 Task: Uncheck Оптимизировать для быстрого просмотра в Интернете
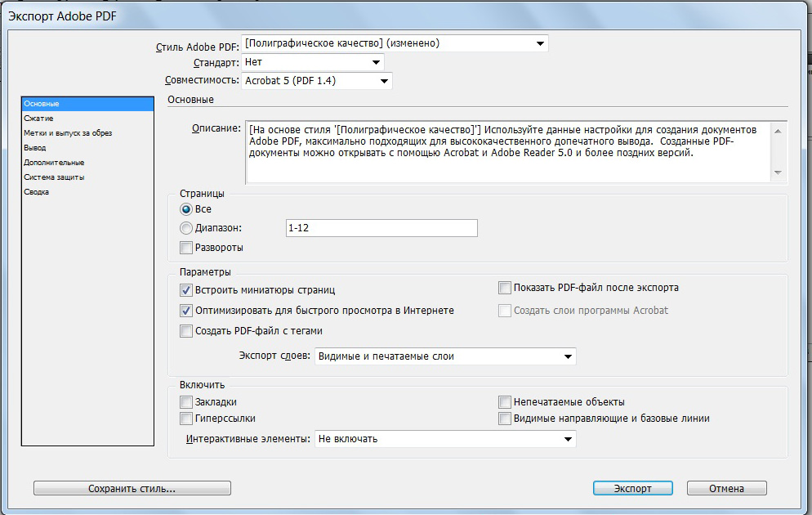pos(186,311)
